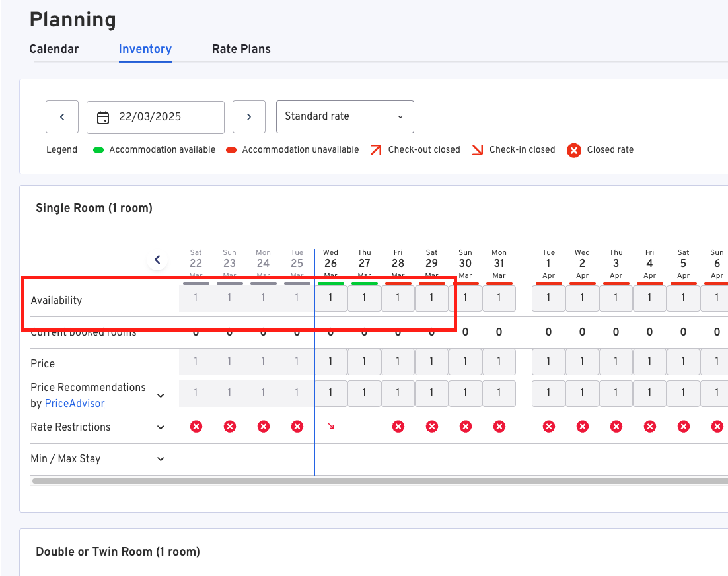Edit Price cell for Wed 26 Mar

click(330, 361)
